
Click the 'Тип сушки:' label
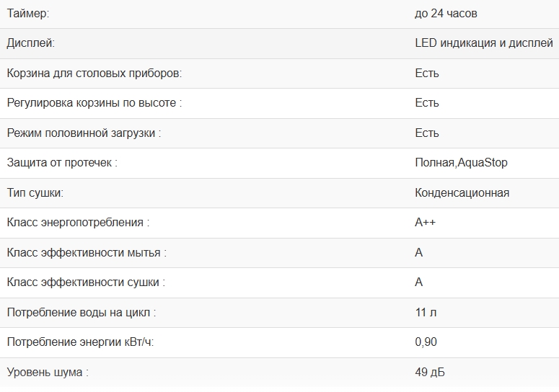(35, 193)
